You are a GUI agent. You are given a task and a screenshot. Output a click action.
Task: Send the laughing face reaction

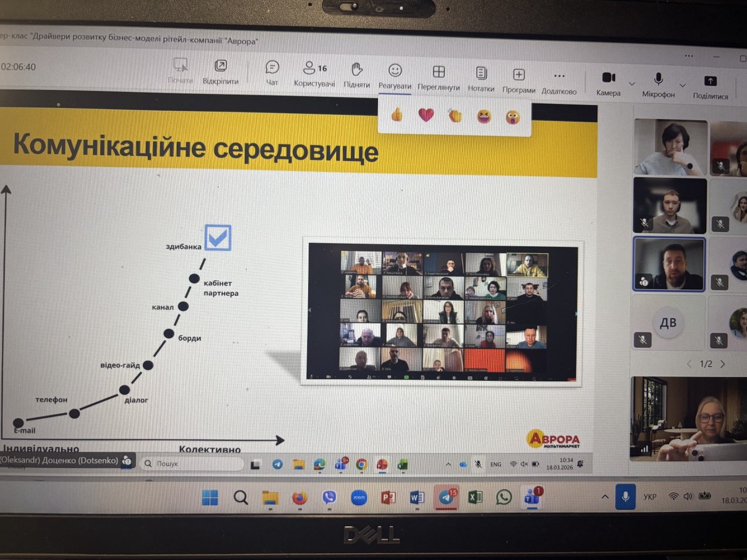point(484,117)
